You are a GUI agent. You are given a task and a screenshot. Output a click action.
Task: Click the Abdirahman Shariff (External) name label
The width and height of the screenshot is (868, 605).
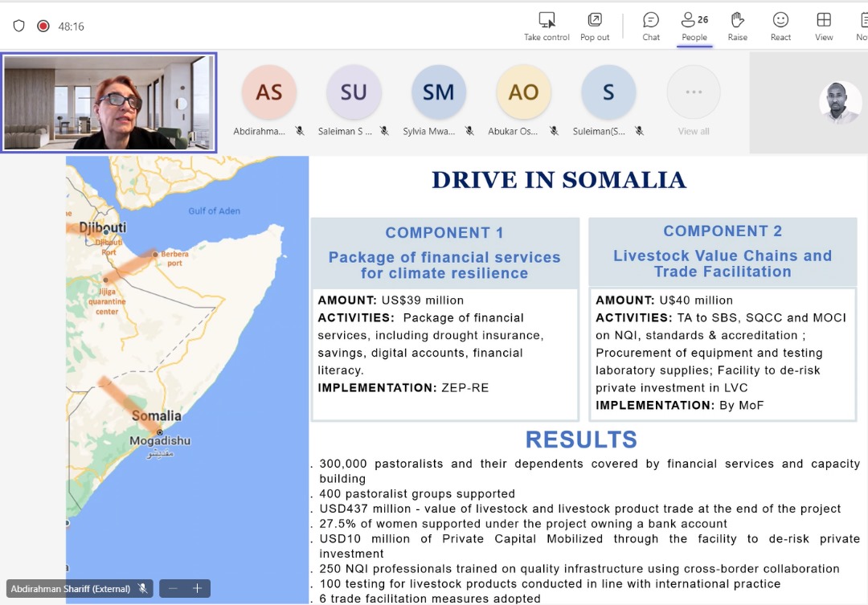point(70,589)
